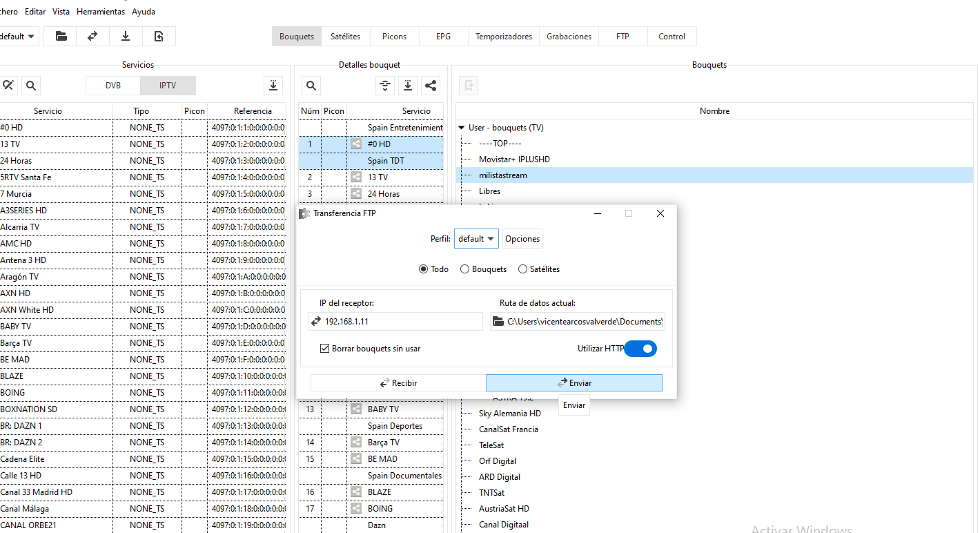Open the Herramientas menu

tap(101, 12)
